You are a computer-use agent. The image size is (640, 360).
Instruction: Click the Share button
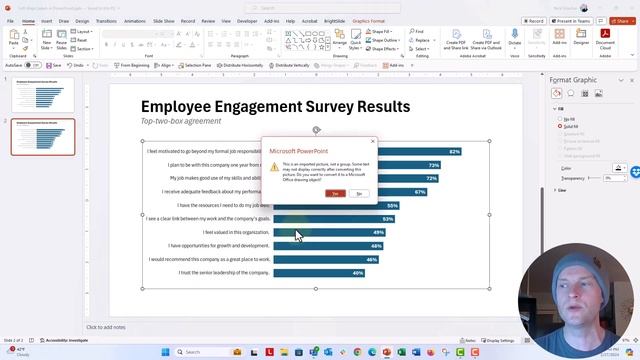click(x=622, y=21)
